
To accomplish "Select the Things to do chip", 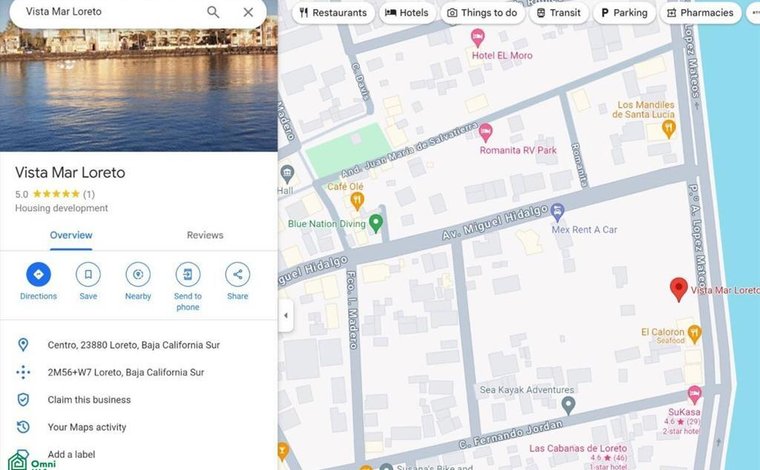I will point(482,13).
